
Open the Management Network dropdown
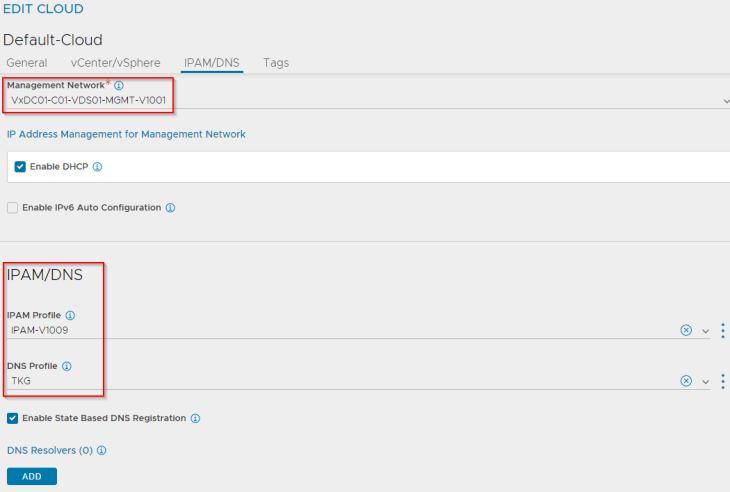[x=368, y=100]
